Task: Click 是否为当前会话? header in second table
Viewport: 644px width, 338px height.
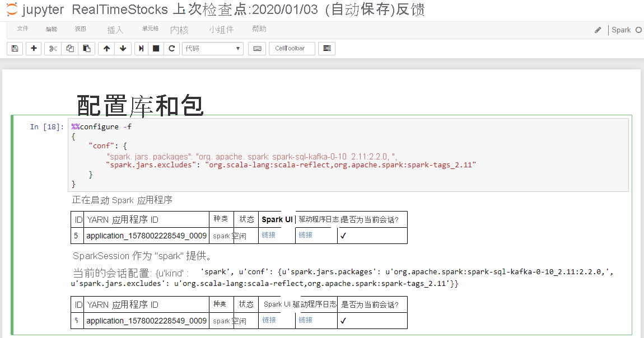Action: (x=370, y=304)
